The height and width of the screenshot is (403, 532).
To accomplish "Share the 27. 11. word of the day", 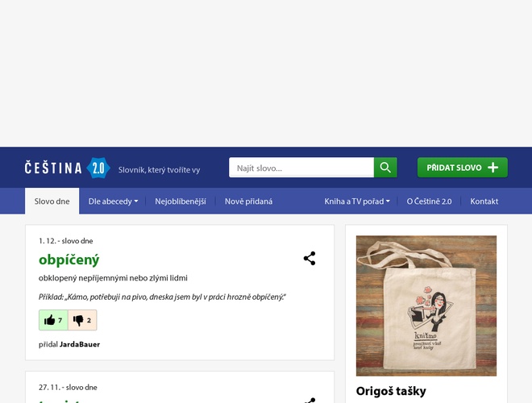I will coord(310,401).
